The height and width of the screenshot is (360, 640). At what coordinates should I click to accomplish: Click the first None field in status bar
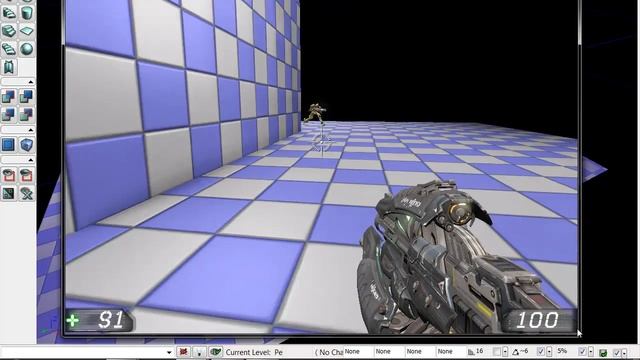pos(358,351)
